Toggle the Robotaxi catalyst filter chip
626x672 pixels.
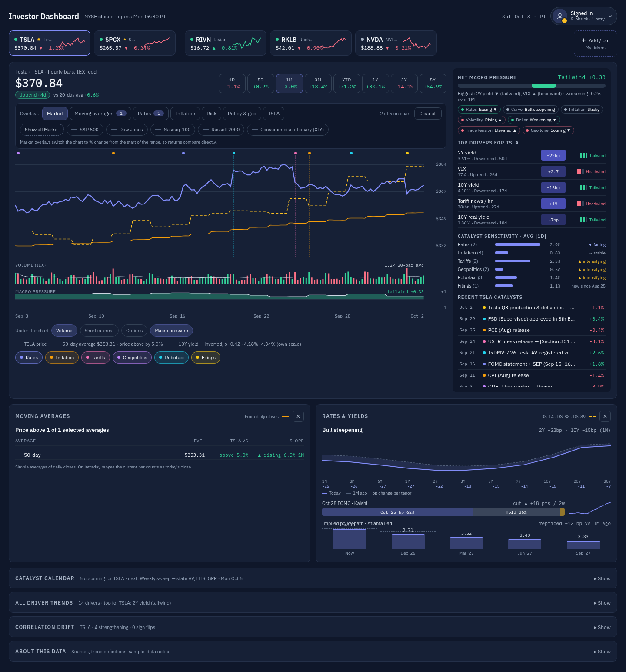coord(171,358)
